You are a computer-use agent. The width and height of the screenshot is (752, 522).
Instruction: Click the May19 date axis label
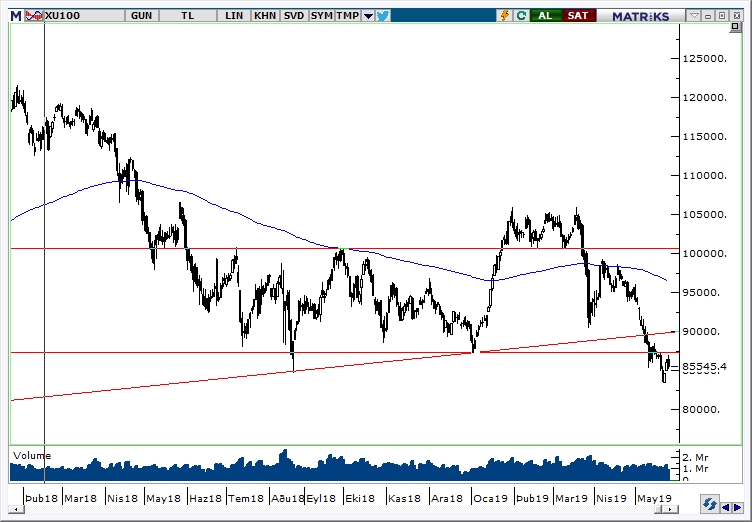tap(654, 498)
